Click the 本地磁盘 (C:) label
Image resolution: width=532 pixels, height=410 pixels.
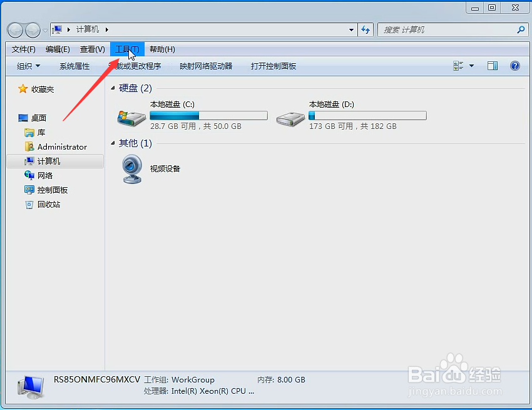pyautogui.click(x=172, y=105)
